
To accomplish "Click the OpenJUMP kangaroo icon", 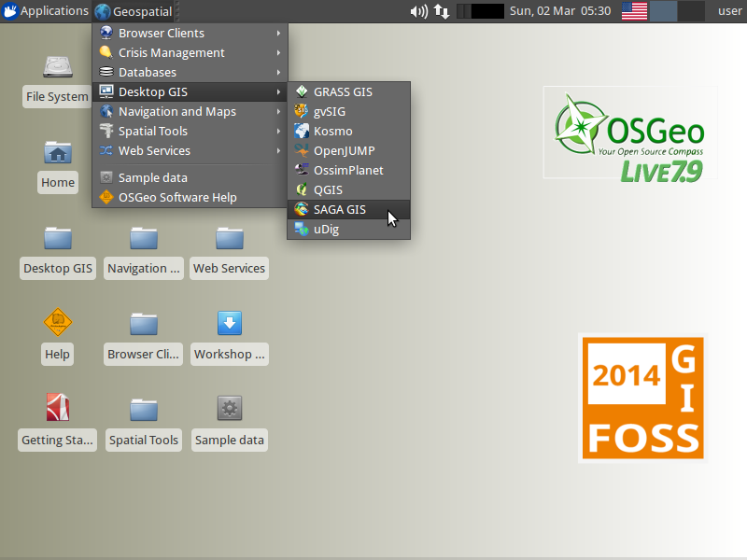I will 301,150.
